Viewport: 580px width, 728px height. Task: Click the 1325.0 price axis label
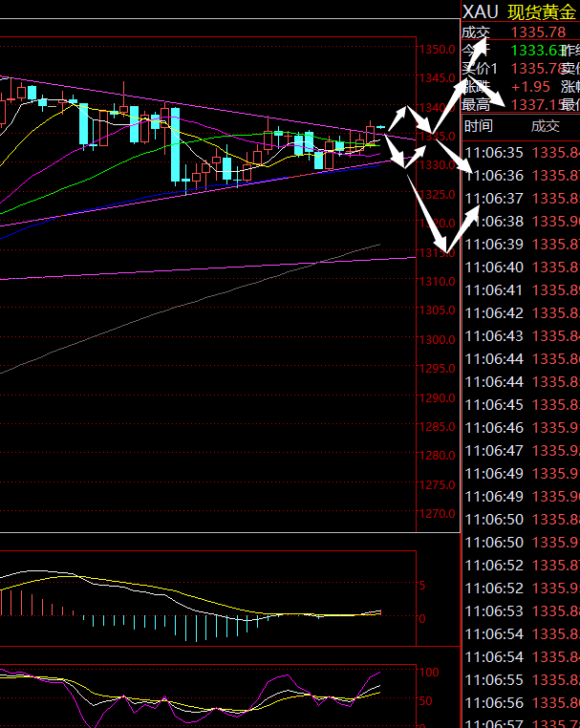pyautogui.click(x=437, y=194)
